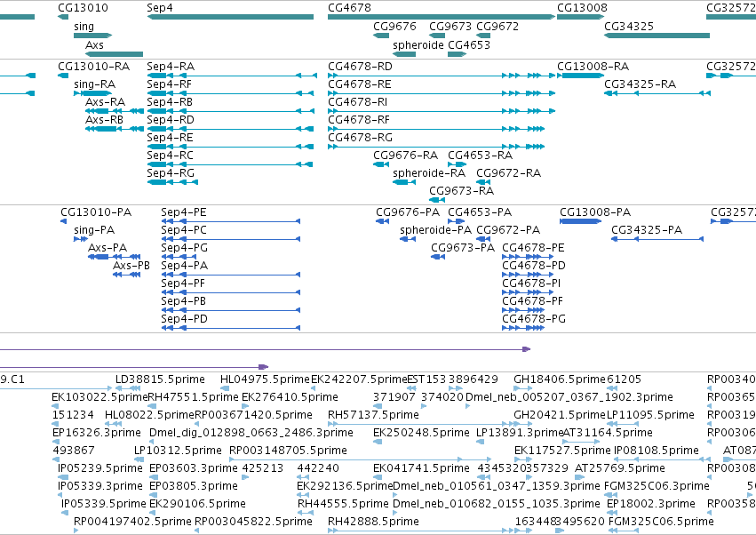Viewport: 756px width, 535px height.
Task: Open the FGM325C06.3prime EST label
Action: pyautogui.click(x=657, y=486)
